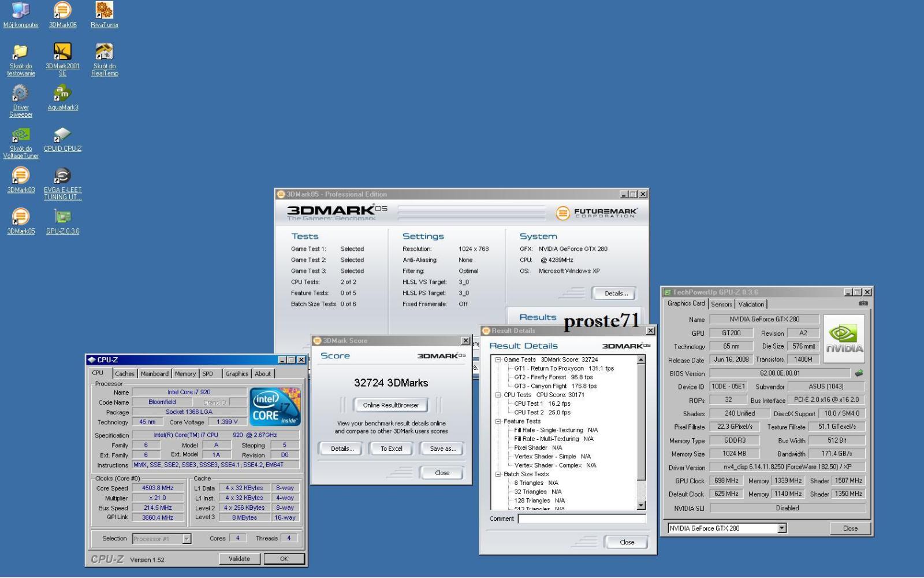Collapse the Batch Size Tests tree node
Screen dimensions: 924x578
coord(498,474)
